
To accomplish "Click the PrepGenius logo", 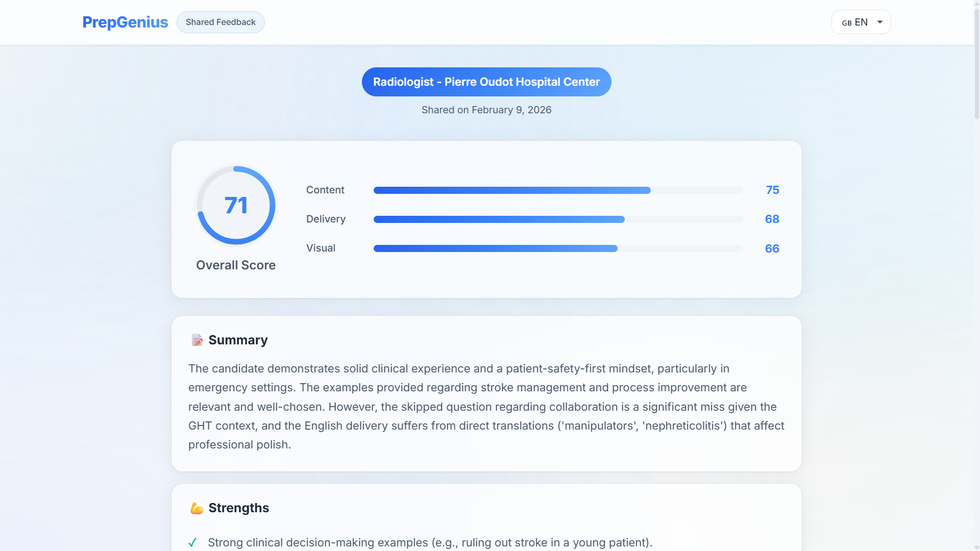I will [x=125, y=22].
